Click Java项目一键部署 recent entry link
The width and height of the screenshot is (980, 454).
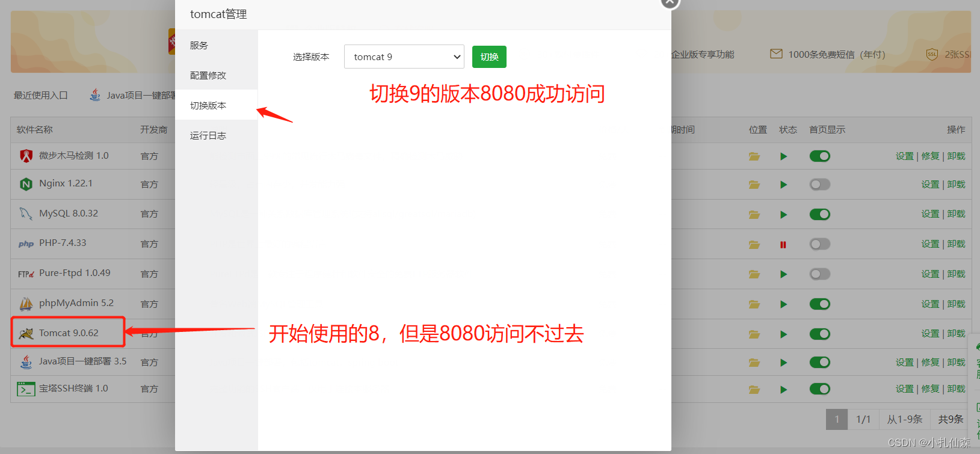141,95
